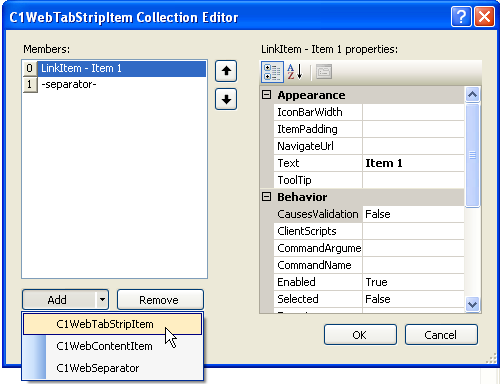Click the help question mark button
Viewport: 500px width, 384px height.
click(461, 17)
